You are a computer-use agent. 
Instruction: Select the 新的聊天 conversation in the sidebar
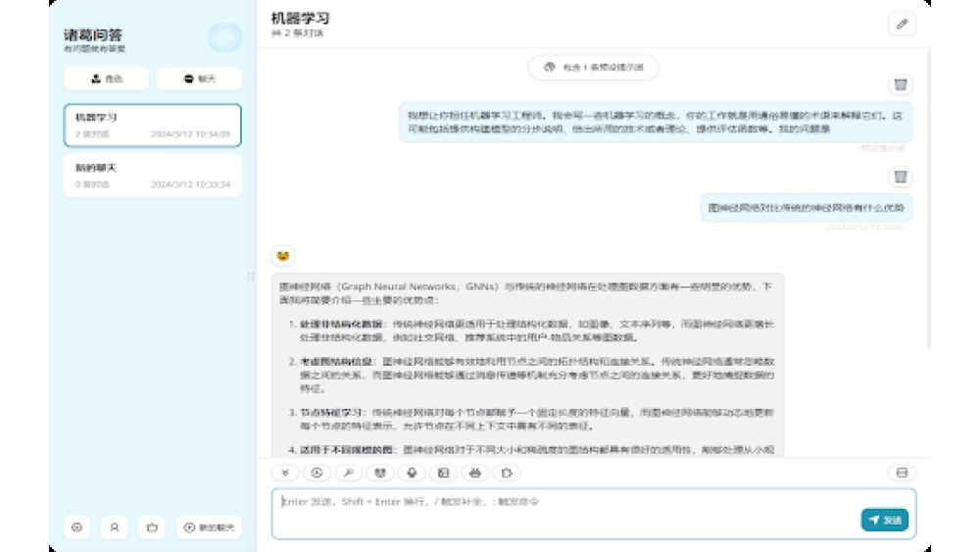point(153,176)
